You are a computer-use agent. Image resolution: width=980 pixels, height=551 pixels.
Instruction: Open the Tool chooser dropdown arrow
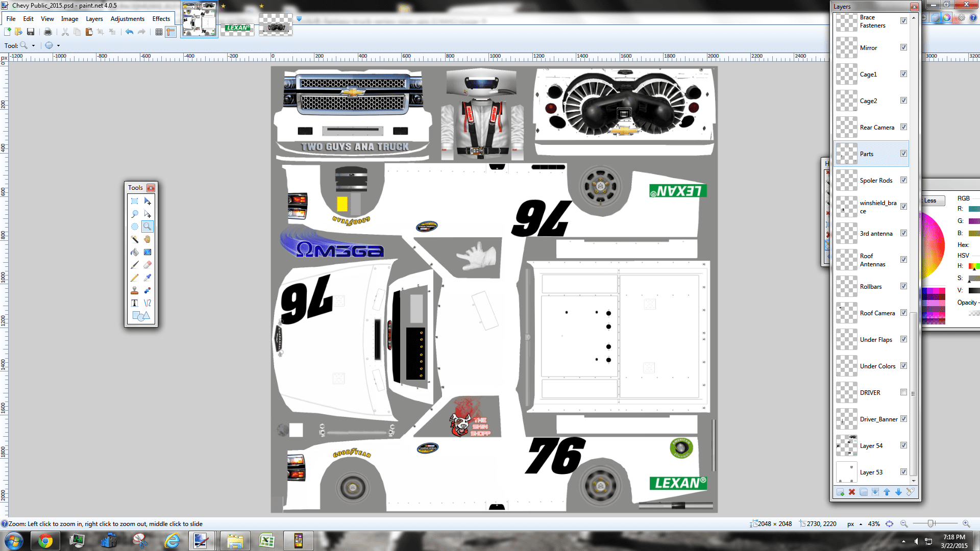tap(34, 45)
